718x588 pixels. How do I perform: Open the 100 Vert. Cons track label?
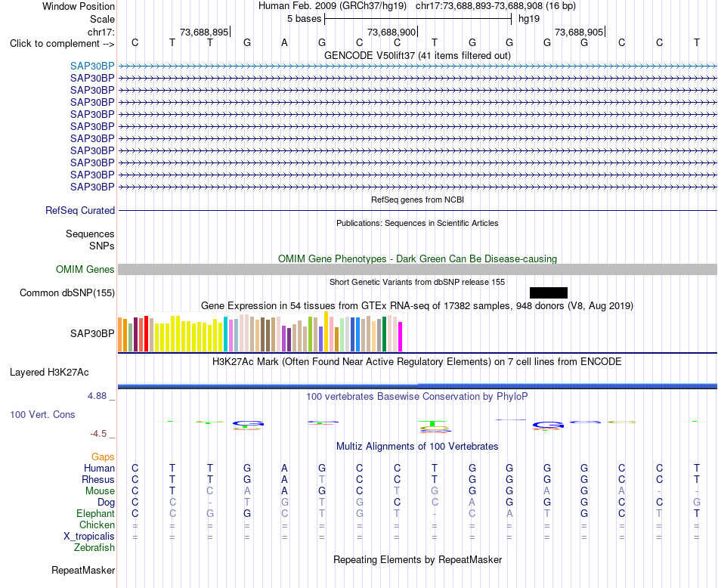[x=42, y=415]
